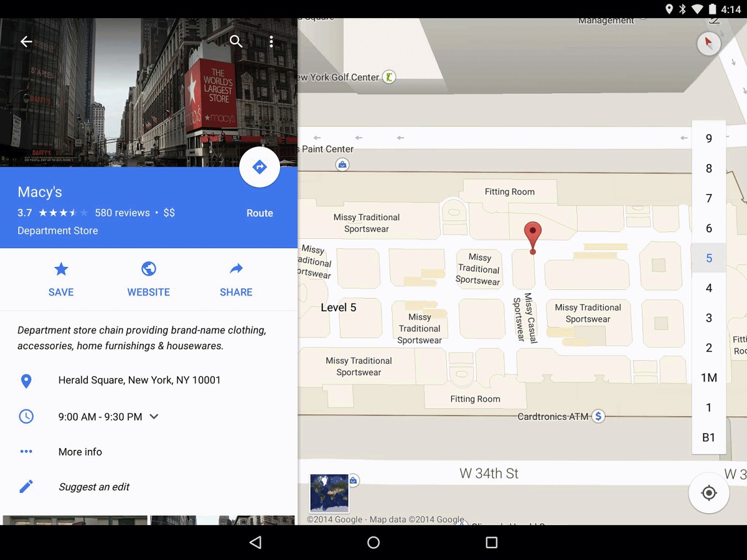
Task: Save Macy's with the star icon
Action: (x=61, y=279)
